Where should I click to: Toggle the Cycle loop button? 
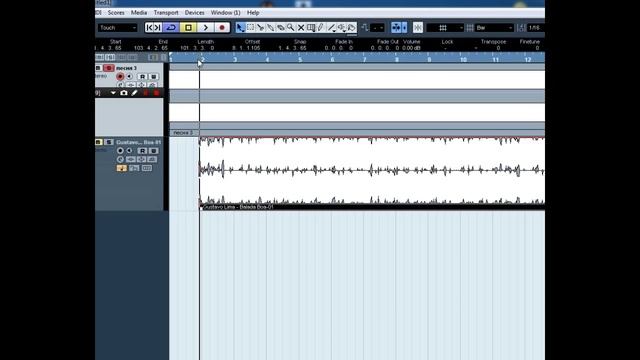171,28
